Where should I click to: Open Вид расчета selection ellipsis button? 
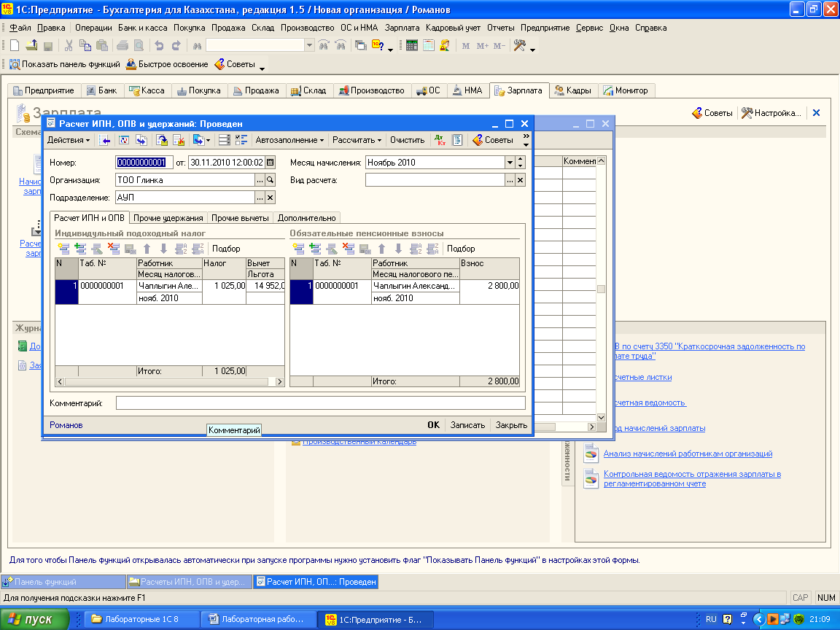coord(510,180)
